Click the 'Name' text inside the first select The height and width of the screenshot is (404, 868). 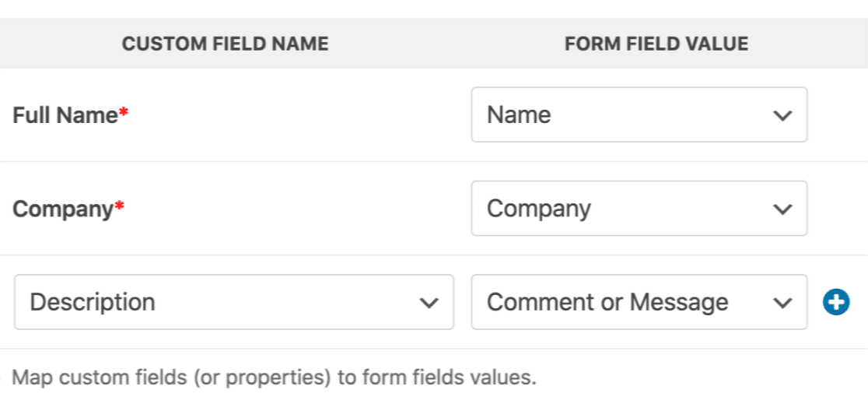pyautogui.click(x=519, y=115)
